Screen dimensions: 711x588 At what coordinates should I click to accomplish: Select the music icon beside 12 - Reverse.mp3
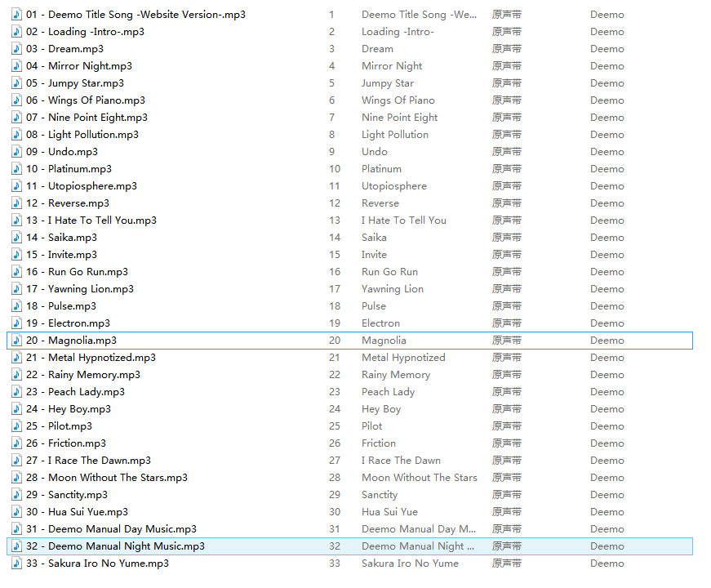[16, 203]
